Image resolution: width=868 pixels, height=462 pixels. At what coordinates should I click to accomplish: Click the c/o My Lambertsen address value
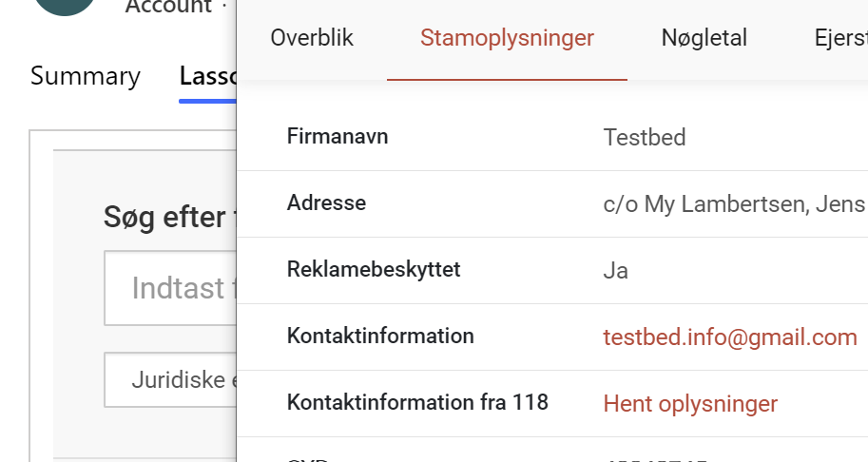point(734,204)
